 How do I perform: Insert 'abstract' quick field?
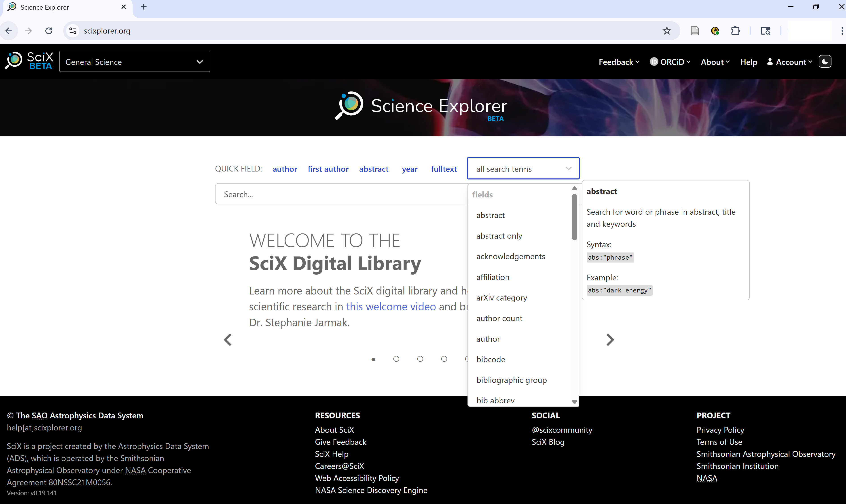click(x=373, y=169)
